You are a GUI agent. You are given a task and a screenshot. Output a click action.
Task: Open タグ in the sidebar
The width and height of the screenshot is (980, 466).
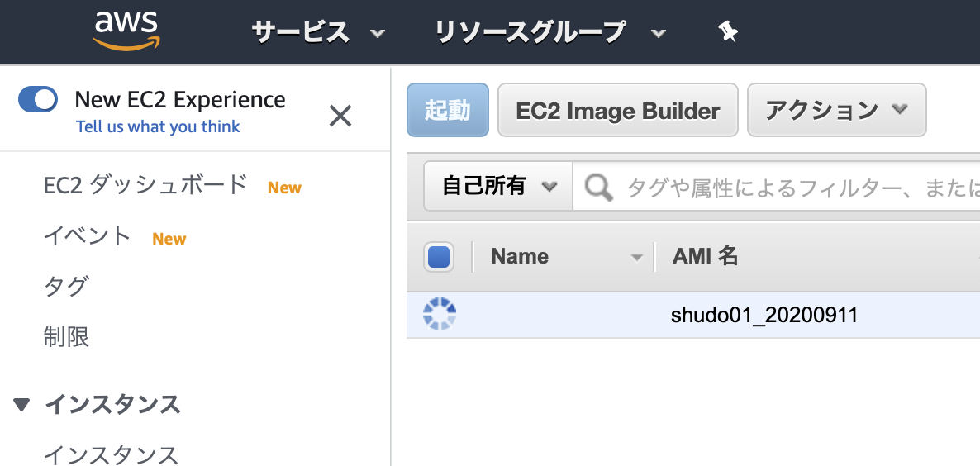pos(65,287)
